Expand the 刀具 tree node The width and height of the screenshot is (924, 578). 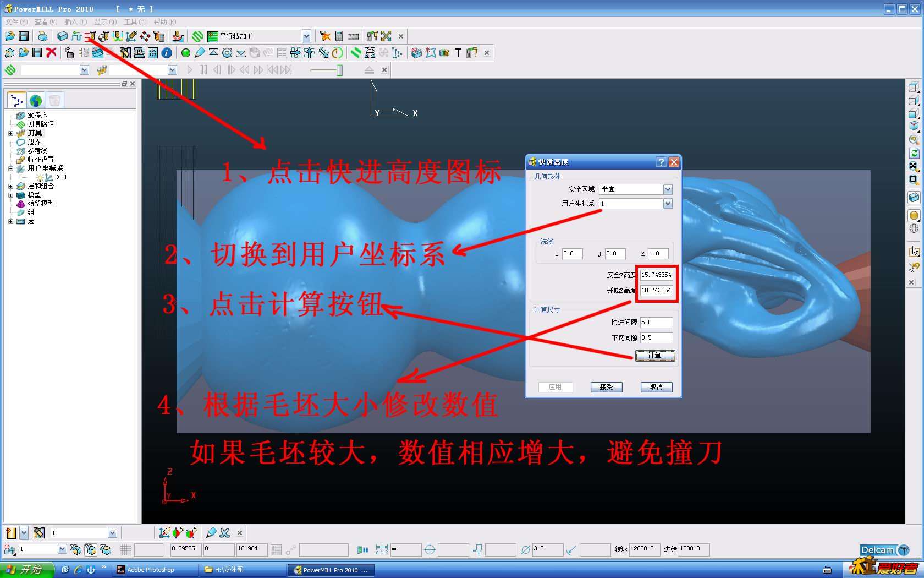(10, 133)
